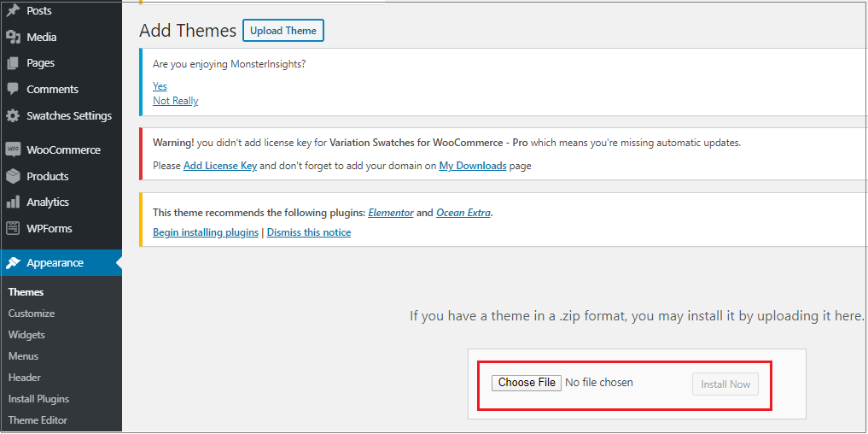Image resolution: width=868 pixels, height=434 pixels.
Task: Open the Appearance menu
Action: [55, 263]
